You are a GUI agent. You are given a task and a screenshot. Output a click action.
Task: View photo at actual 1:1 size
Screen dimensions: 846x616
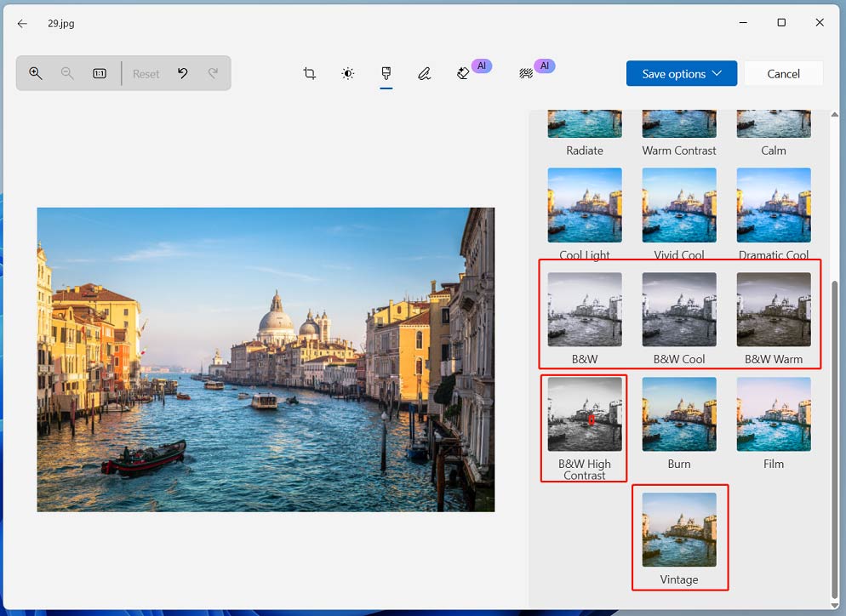coord(99,73)
